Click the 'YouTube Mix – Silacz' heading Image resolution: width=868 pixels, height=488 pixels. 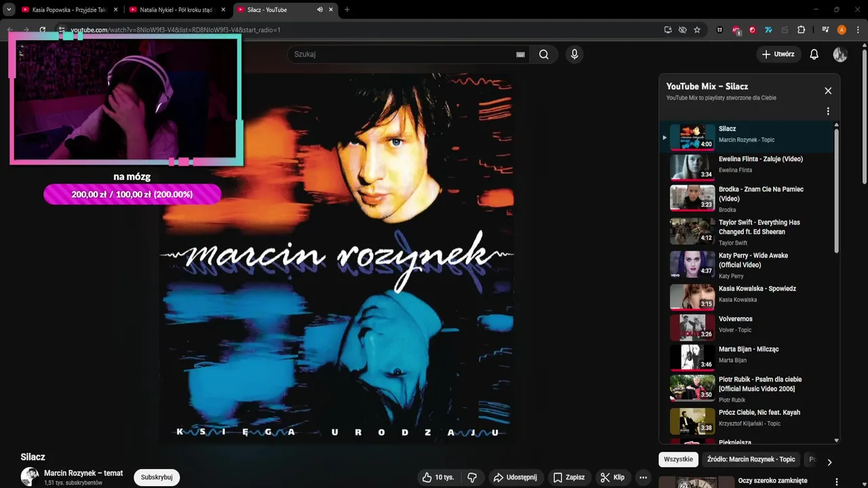pos(707,86)
